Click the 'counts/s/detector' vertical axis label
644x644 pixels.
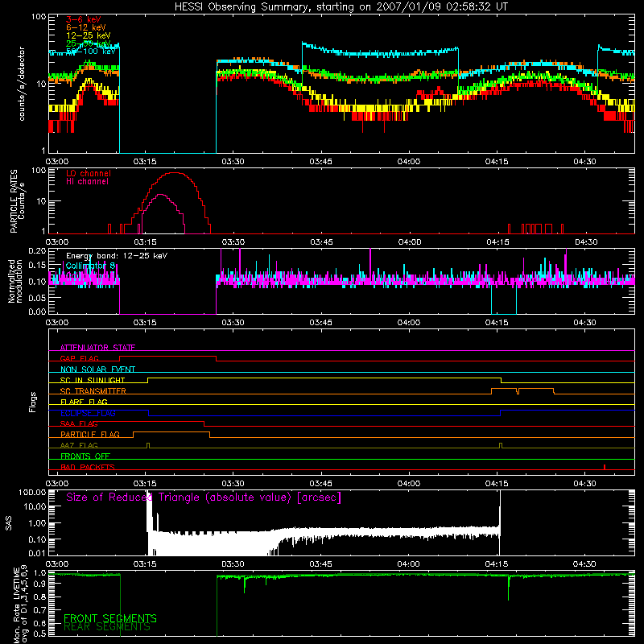click(22, 84)
